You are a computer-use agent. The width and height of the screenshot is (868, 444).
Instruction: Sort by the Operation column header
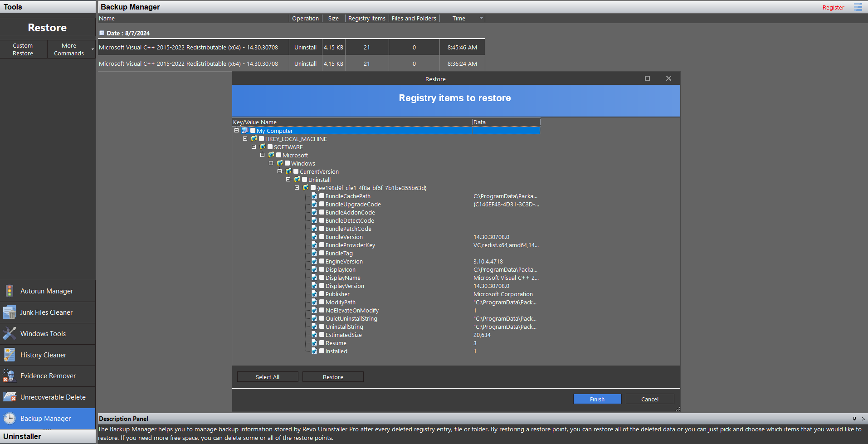click(x=305, y=19)
